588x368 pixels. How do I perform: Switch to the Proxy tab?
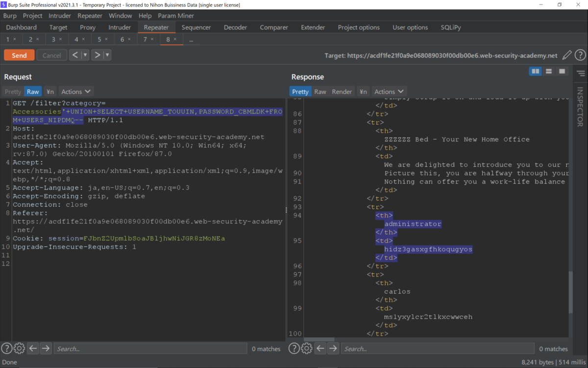[88, 27]
